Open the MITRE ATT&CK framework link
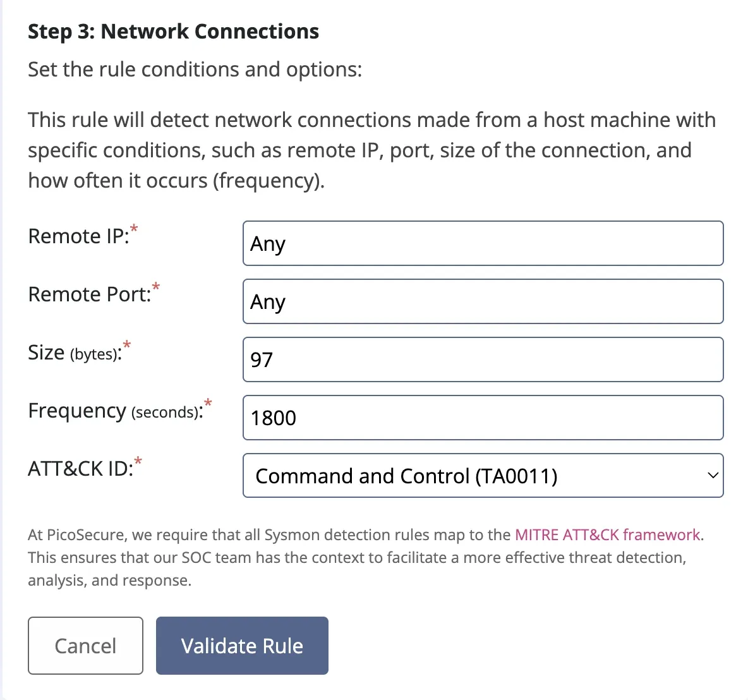 [x=607, y=534]
